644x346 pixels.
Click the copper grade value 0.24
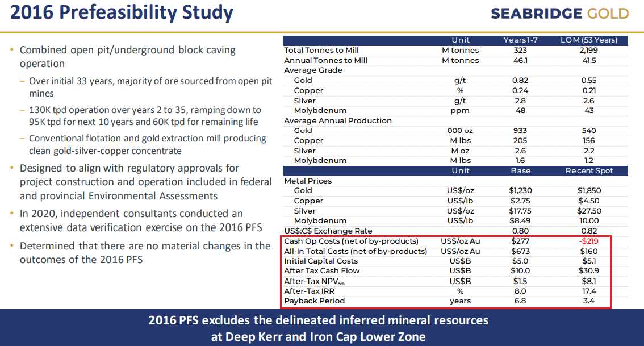click(x=520, y=90)
